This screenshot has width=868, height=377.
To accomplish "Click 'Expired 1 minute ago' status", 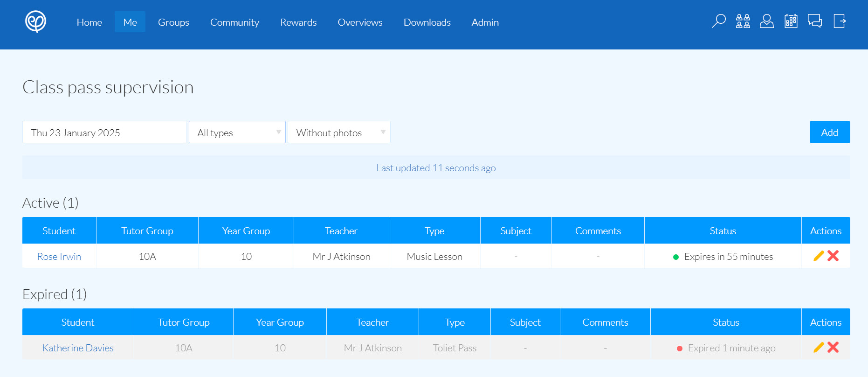I will [732, 348].
